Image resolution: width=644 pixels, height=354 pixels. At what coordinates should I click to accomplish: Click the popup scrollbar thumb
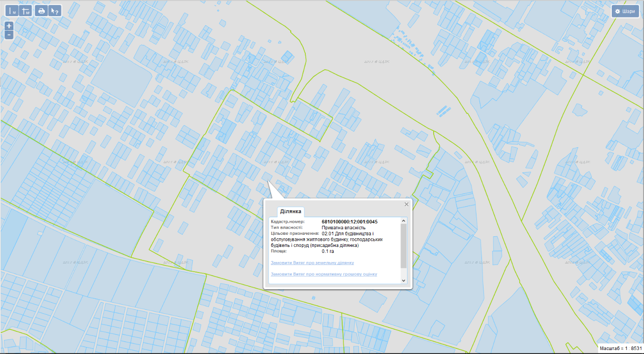404,246
